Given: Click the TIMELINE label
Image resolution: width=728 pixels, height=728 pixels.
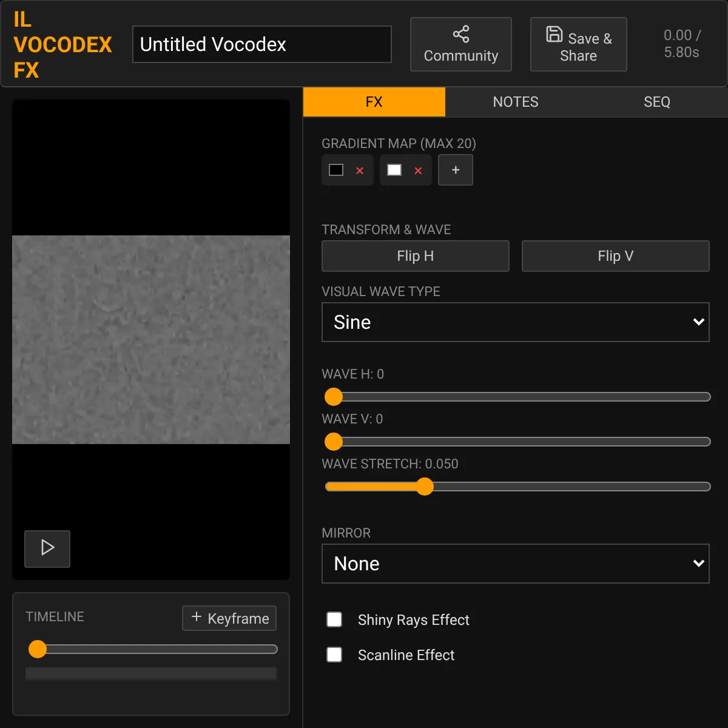Looking at the screenshot, I should 55,617.
